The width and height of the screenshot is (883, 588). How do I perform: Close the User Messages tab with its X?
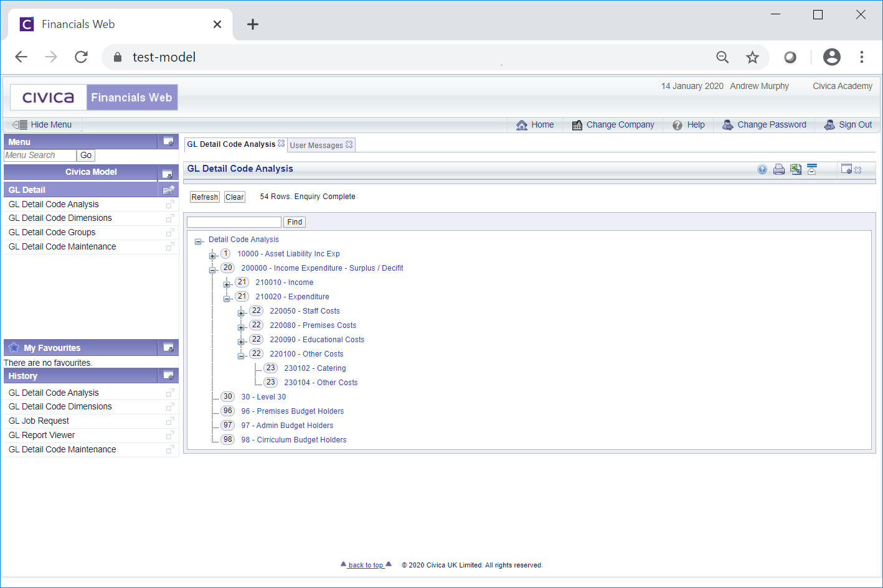[x=349, y=144]
